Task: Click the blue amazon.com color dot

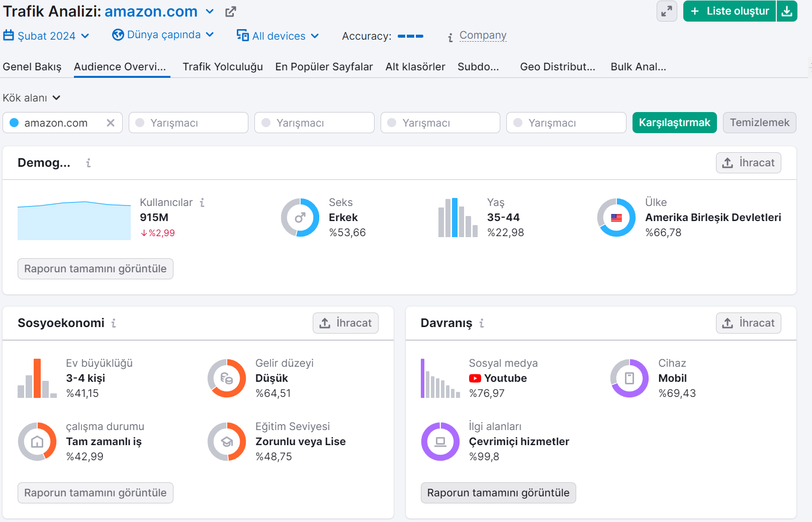Action: point(14,123)
